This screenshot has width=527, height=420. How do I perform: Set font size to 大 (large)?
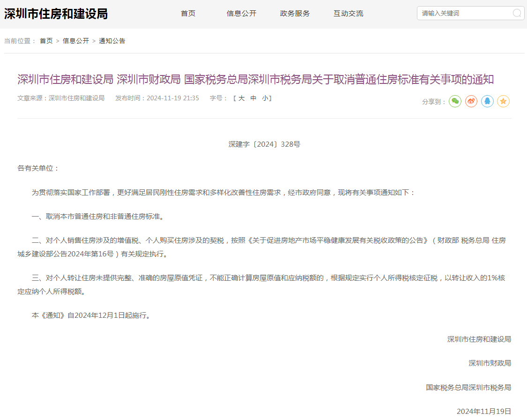241,98
